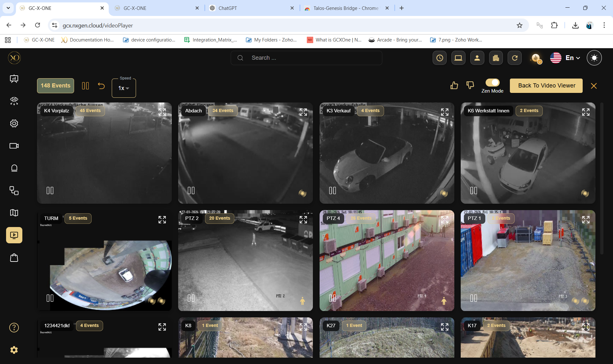Bookmark this page with star icon

(519, 25)
